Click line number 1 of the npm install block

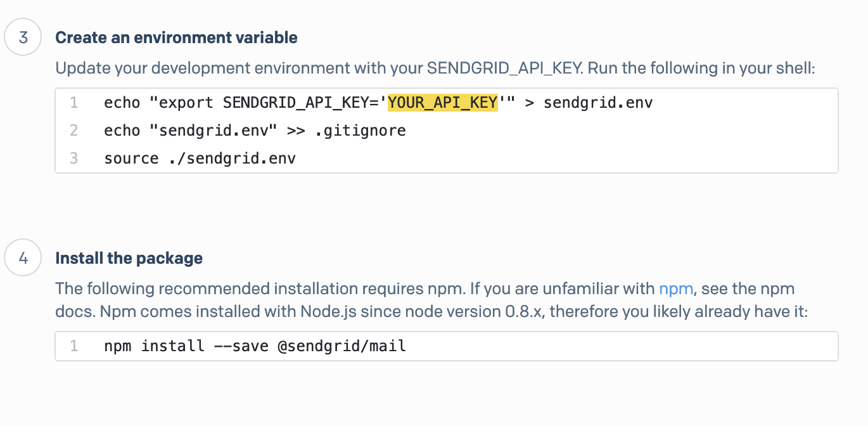click(x=74, y=346)
